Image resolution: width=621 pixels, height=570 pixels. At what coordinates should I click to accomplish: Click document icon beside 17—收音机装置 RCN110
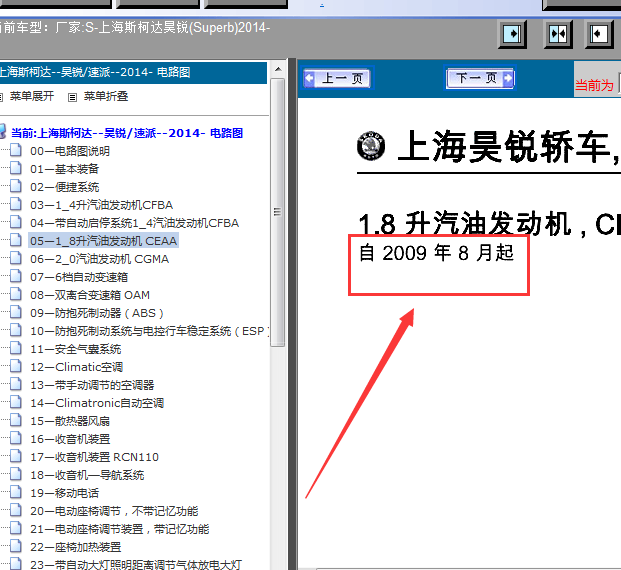16,456
